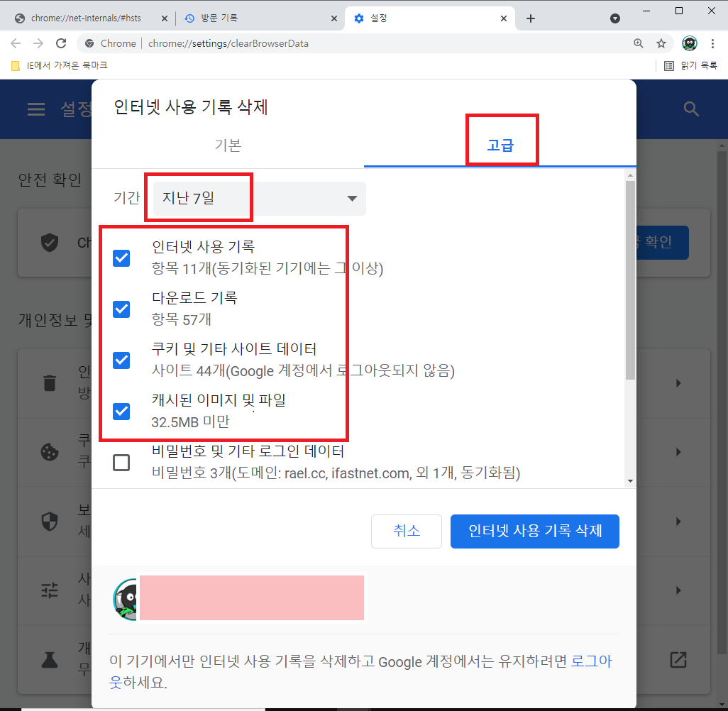Uncheck 쿠키 및 기타 사이트 데이터 checkbox
Viewport: 728px width, 711px height.
(121, 360)
